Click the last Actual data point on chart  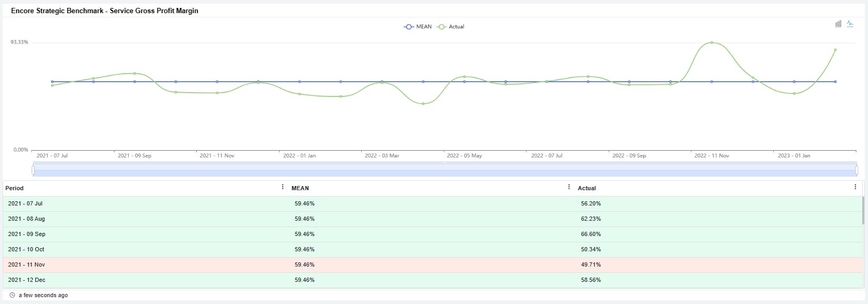click(835, 50)
